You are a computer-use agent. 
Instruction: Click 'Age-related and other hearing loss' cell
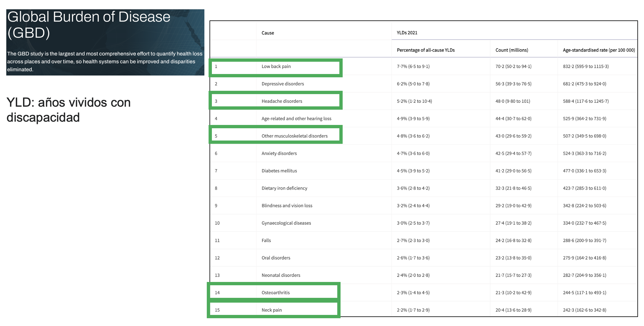click(x=296, y=119)
